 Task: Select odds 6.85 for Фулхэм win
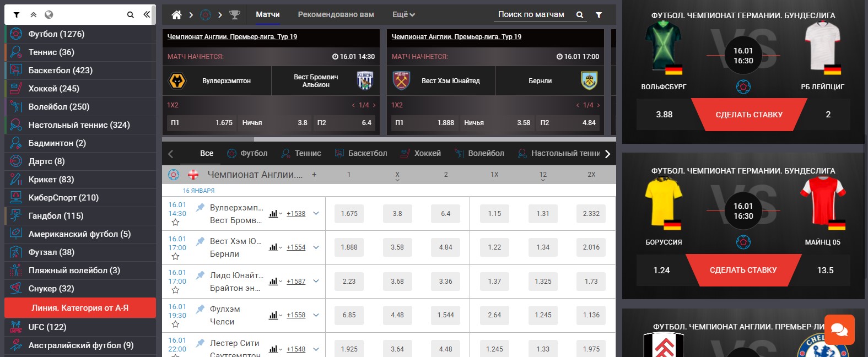pos(349,315)
